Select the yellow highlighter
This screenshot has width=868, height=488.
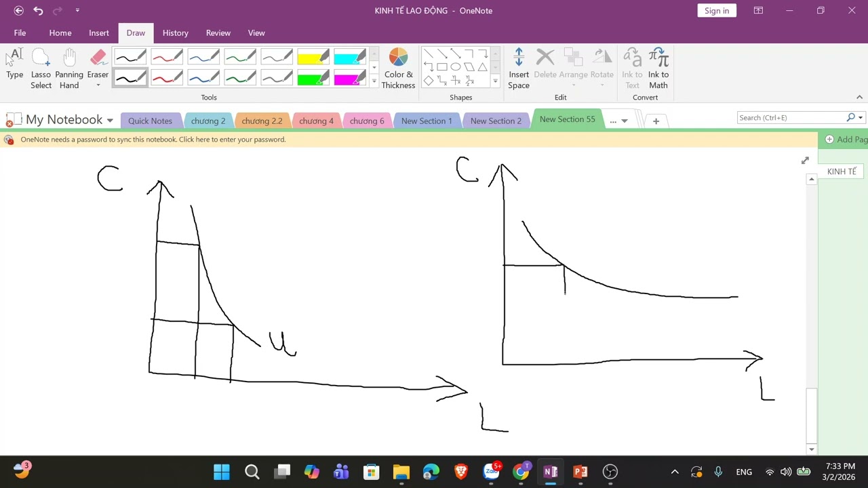tap(313, 56)
